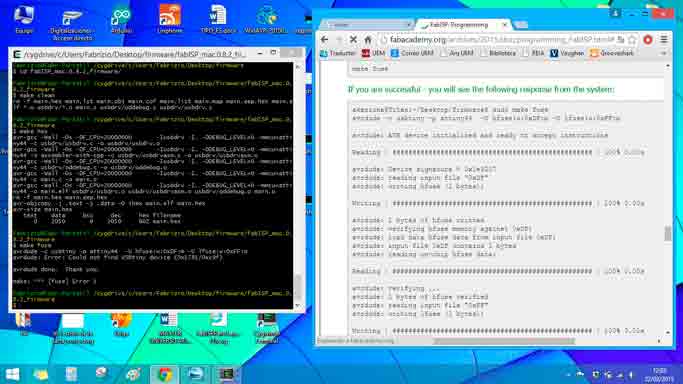This screenshot has height=384, width=683.
Task: Click the volume icon in system tray
Action: 631,375
